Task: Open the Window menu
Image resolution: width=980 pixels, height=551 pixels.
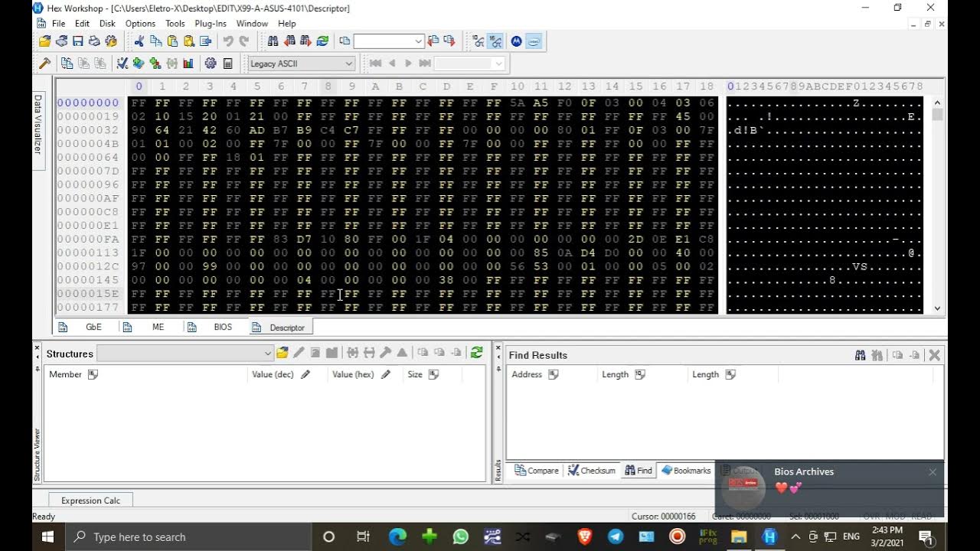Action: coord(252,24)
